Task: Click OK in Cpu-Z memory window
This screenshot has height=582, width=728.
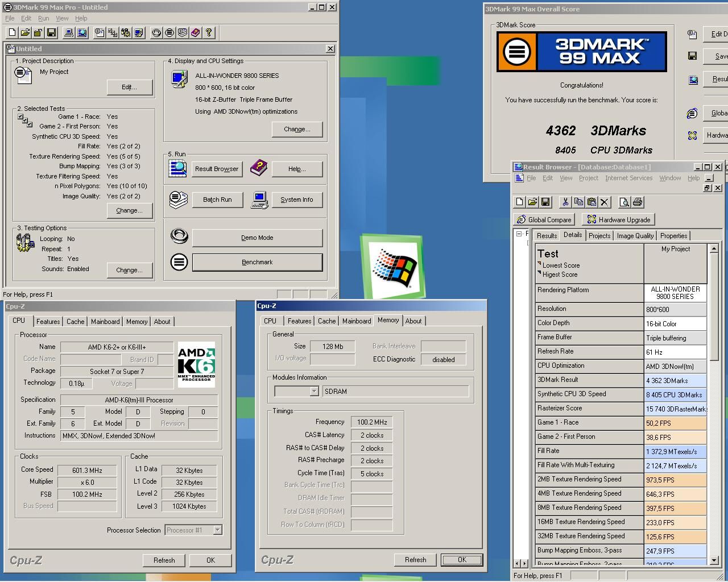Action: click(x=462, y=559)
